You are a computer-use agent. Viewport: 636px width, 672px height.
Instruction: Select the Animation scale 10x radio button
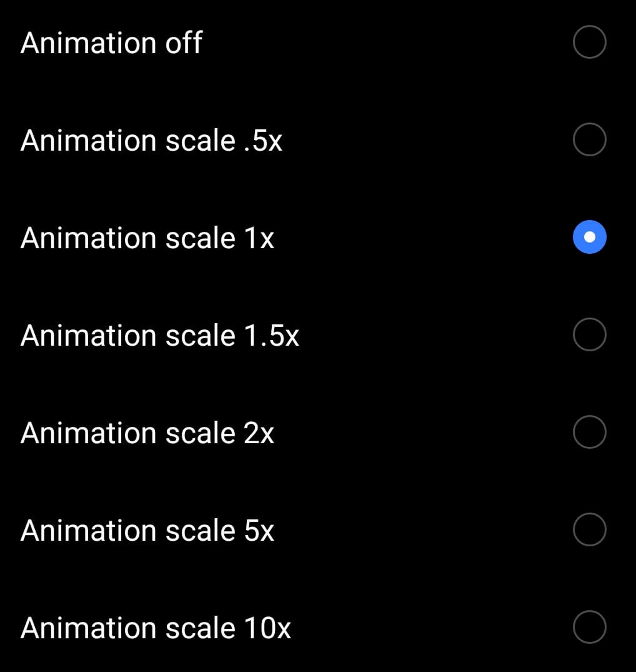coord(589,628)
